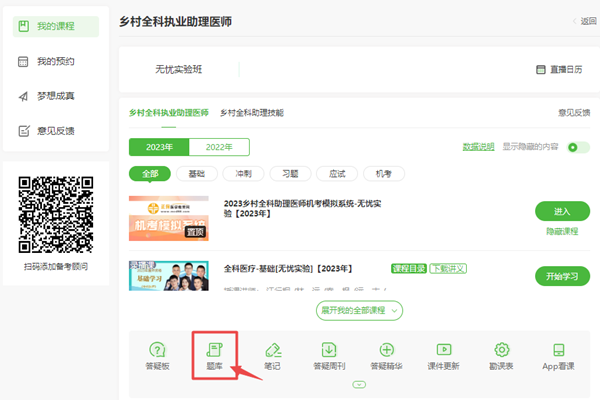Open the 直播日历 live calendar
Image resolution: width=600 pixels, height=400 pixels.
559,69
